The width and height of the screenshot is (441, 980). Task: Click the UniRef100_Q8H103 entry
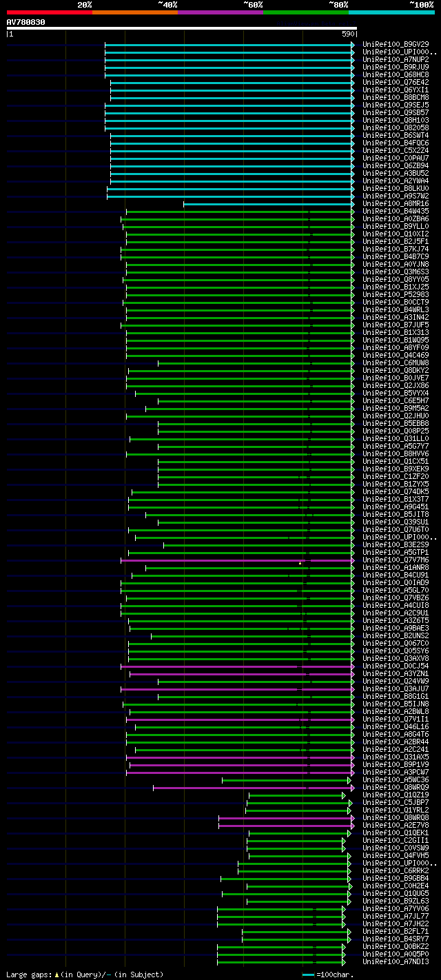(x=396, y=120)
